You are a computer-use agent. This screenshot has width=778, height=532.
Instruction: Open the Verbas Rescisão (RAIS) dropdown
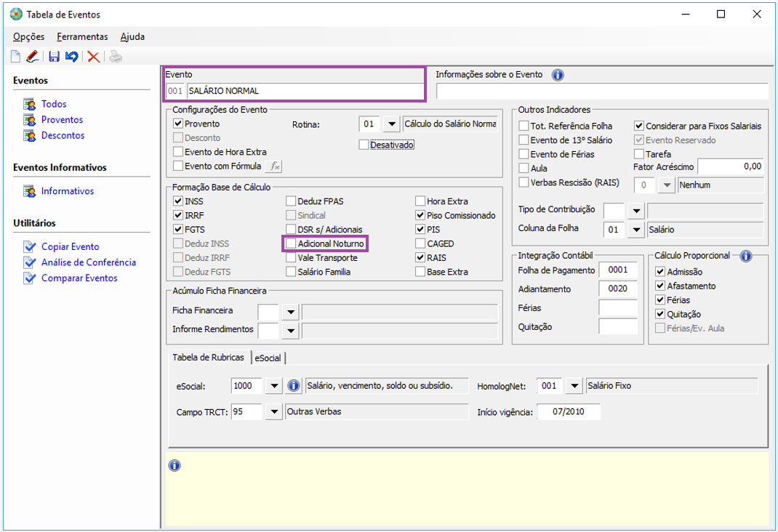point(667,185)
